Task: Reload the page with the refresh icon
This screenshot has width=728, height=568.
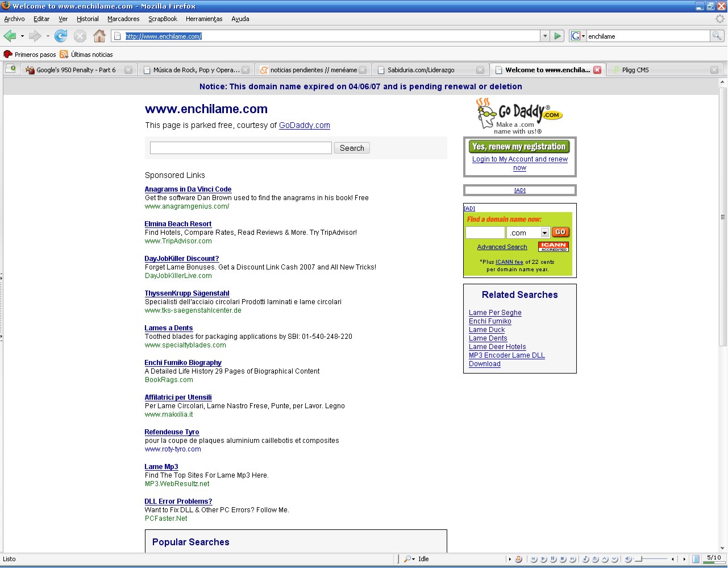Action: tap(61, 36)
